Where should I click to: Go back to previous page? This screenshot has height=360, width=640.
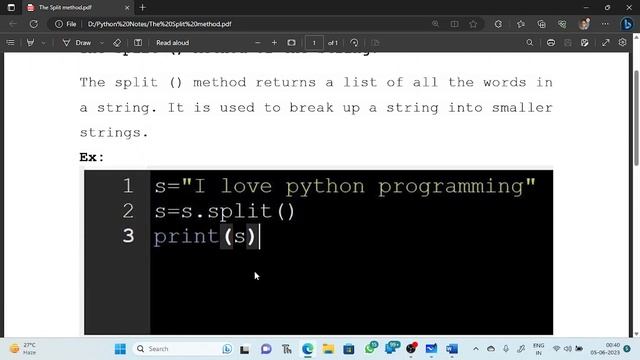click(13, 24)
